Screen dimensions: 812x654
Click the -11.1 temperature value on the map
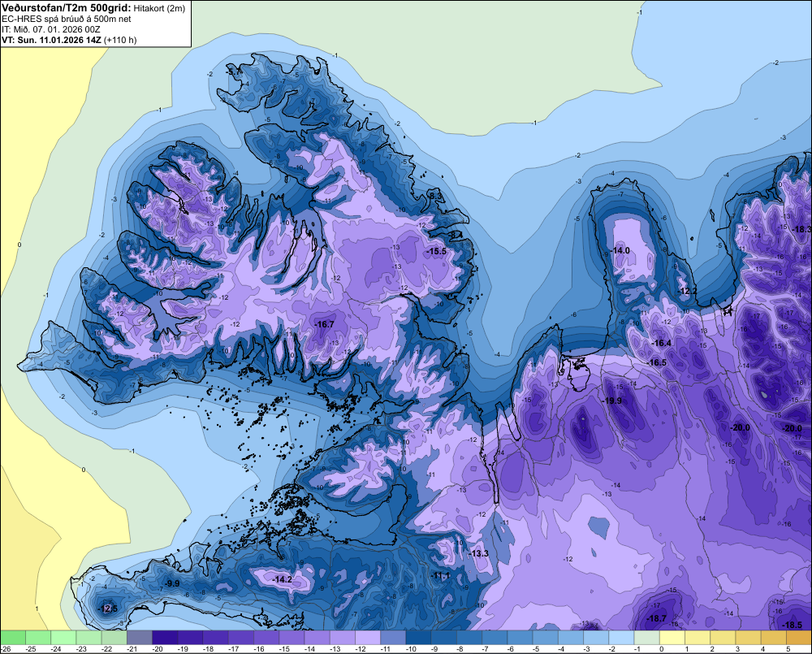click(441, 576)
